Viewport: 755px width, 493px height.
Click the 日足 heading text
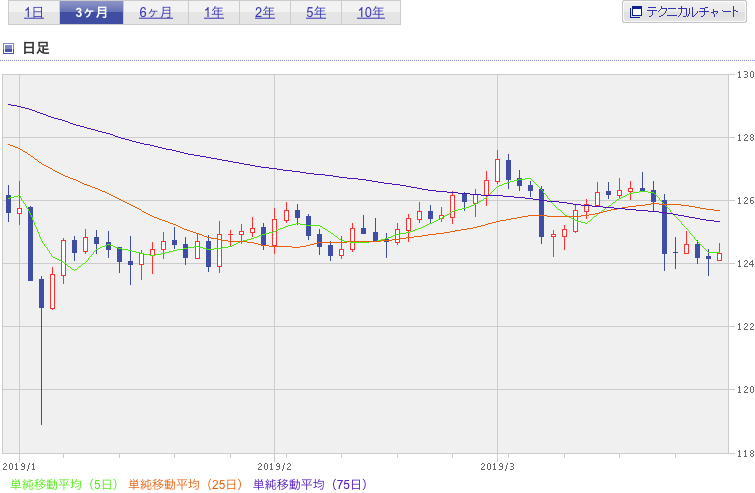tap(36, 48)
